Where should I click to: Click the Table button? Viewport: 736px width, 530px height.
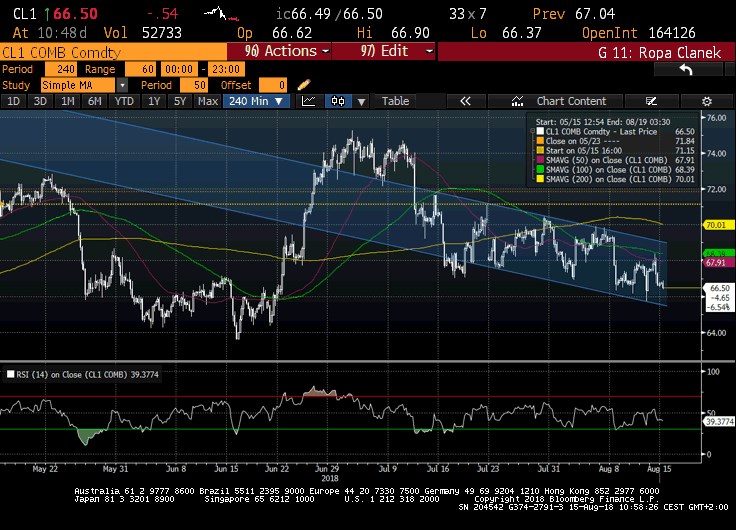tap(395, 101)
